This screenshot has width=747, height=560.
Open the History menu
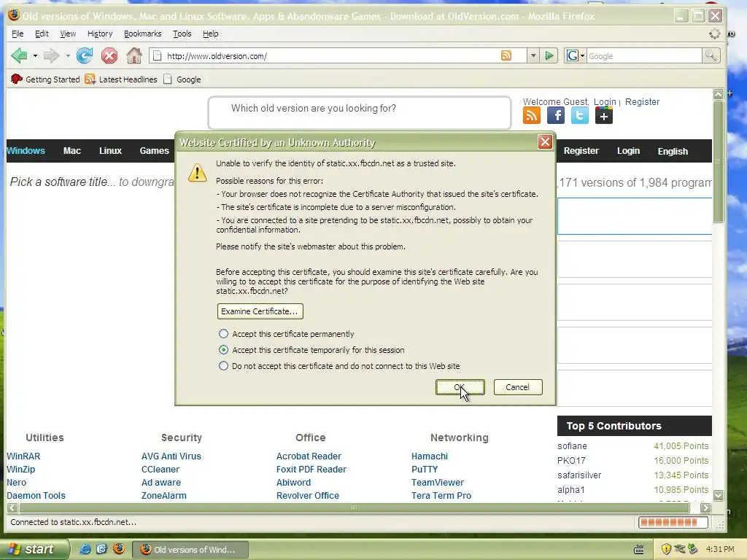[100, 34]
